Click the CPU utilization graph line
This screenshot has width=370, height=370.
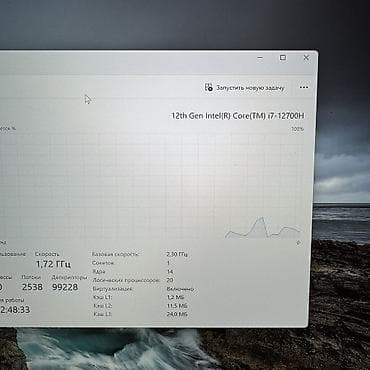click(262, 228)
